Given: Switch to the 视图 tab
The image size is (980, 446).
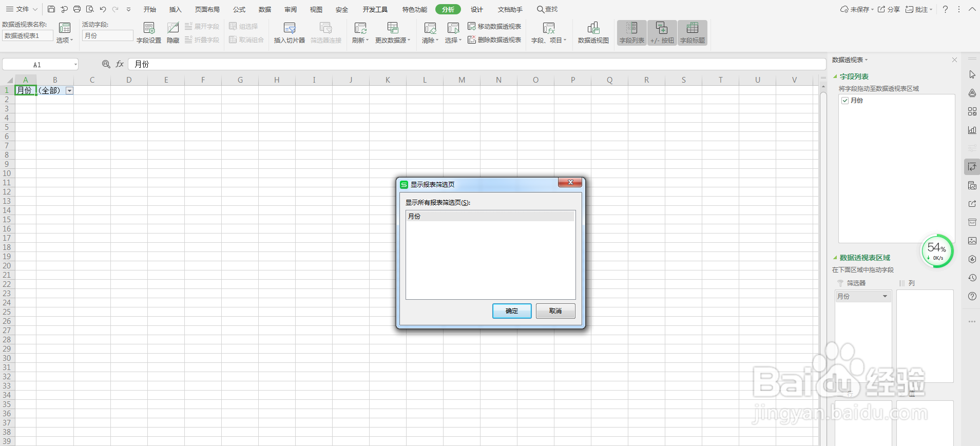Looking at the screenshot, I should pos(316,9).
